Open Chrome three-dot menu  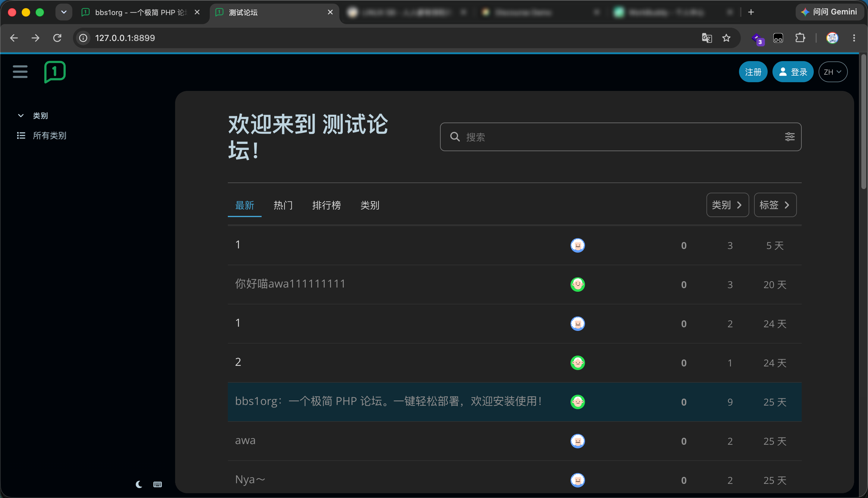click(854, 38)
